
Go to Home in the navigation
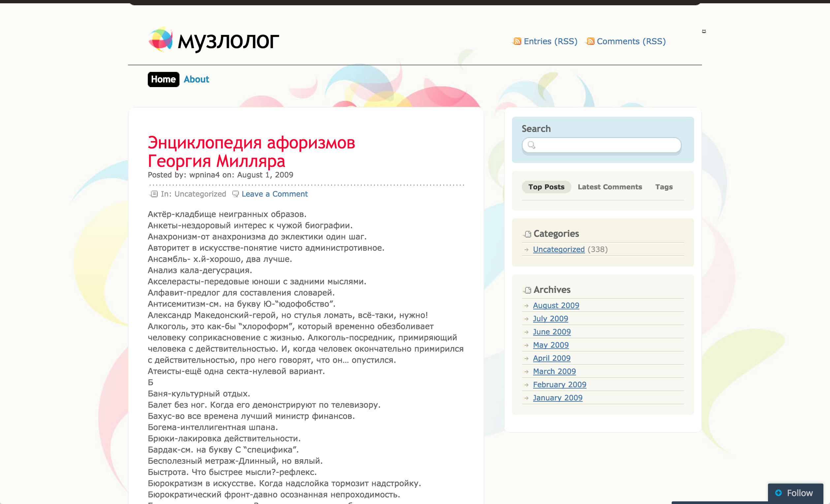[163, 79]
